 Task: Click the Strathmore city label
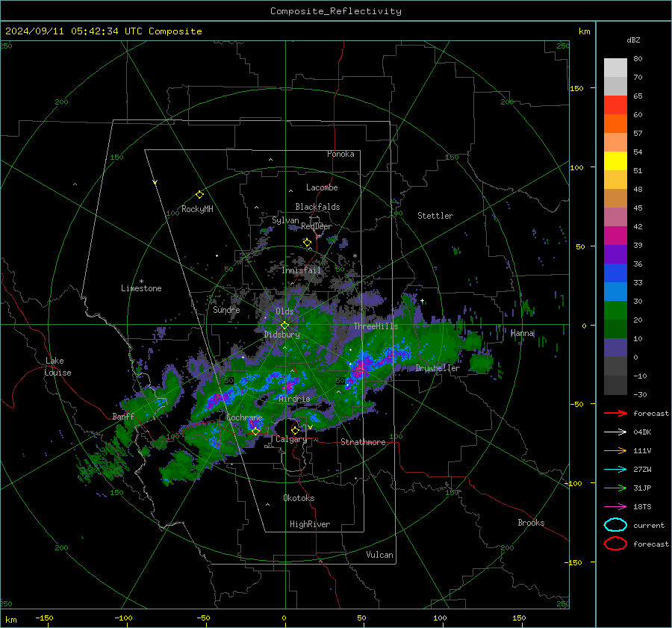click(x=363, y=442)
